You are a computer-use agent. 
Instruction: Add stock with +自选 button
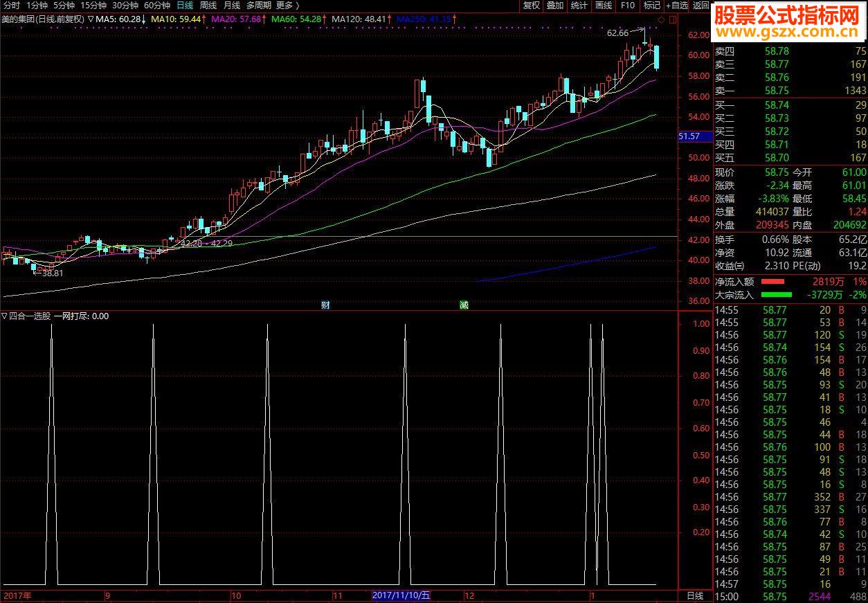click(676, 6)
